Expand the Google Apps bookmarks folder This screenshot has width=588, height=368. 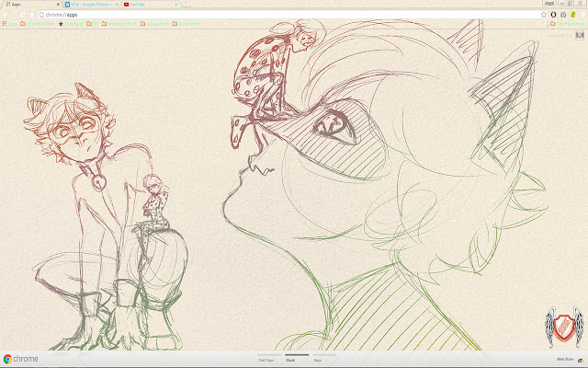[154, 24]
